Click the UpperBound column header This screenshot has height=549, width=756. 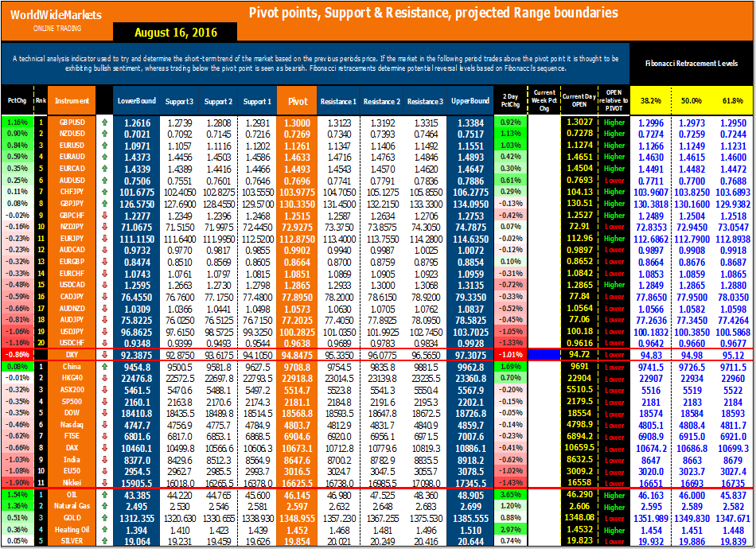pyautogui.click(x=470, y=101)
